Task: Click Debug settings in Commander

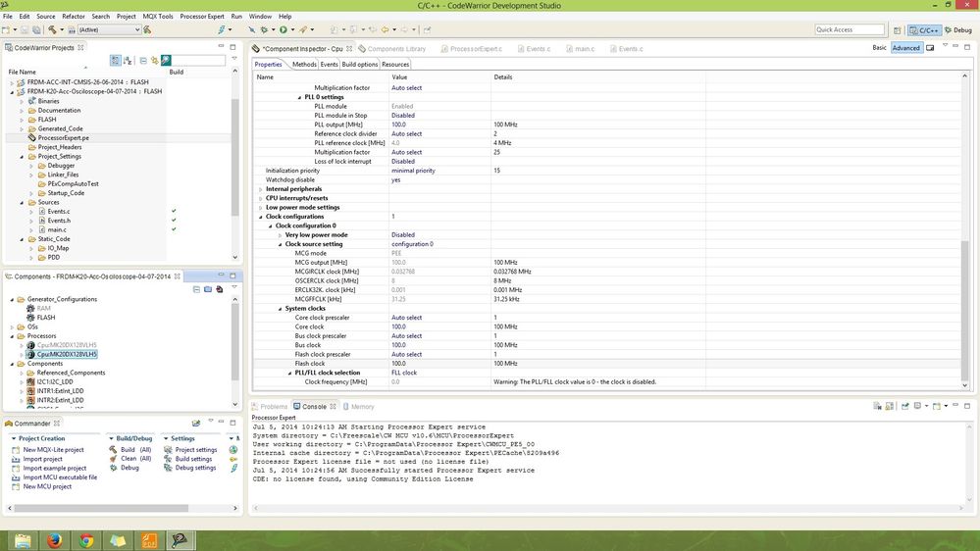Action: (195, 468)
